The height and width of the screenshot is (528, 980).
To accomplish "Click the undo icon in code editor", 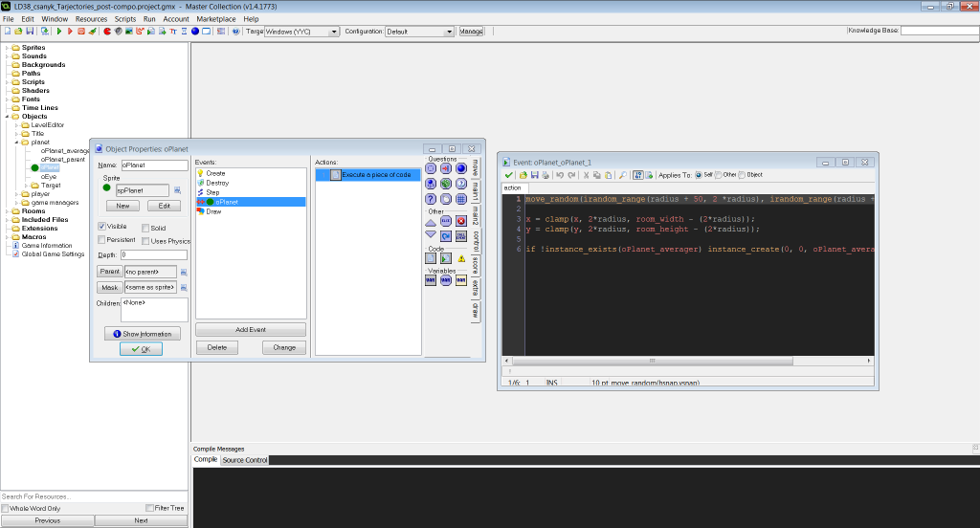I will pyautogui.click(x=558, y=175).
